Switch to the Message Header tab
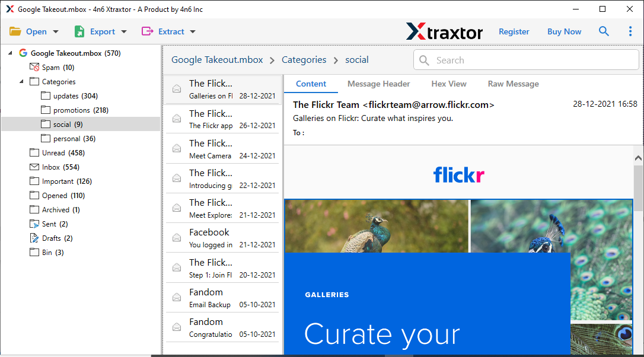Screen dimensions: 644x357 379,84
